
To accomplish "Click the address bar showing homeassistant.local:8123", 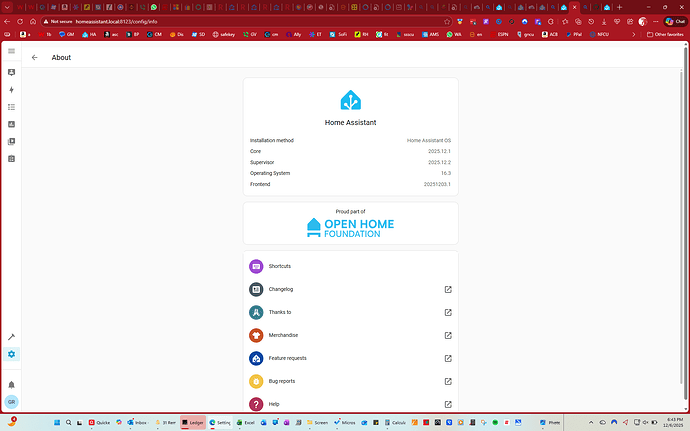I will point(246,21).
